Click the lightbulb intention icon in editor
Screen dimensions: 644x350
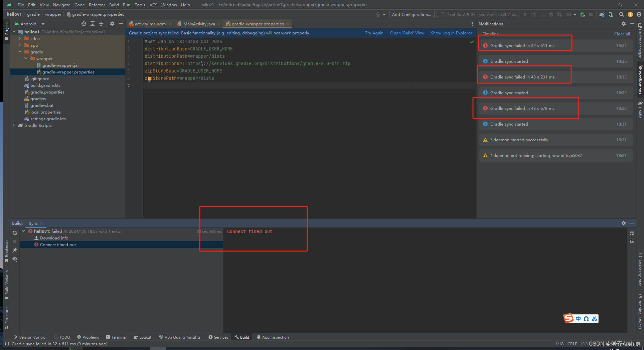150,79
